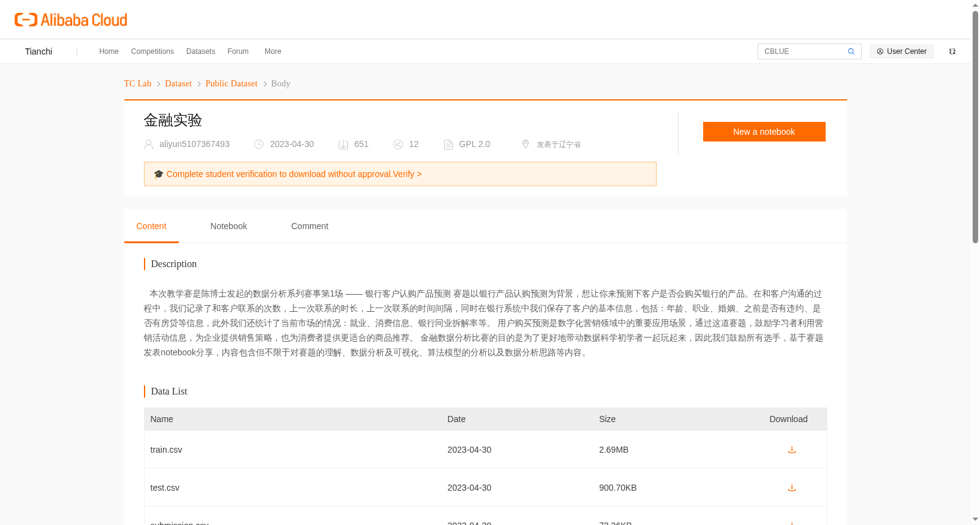Switch to the Content tab
980x525 pixels.
[151, 226]
